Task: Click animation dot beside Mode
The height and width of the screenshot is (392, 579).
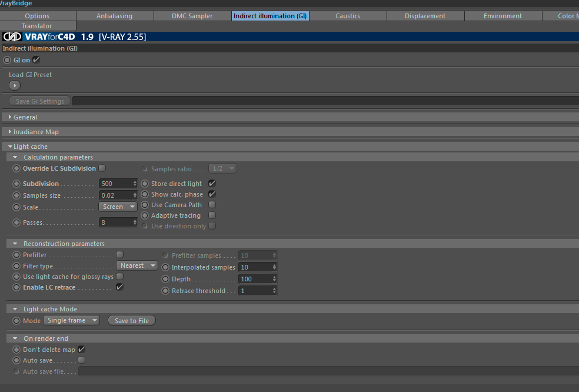Action: point(16,321)
